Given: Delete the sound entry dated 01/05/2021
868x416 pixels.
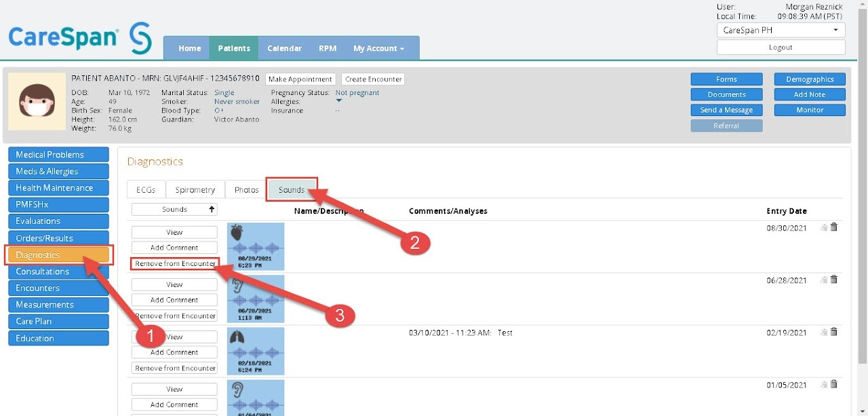Looking at the screenshot, I should [x=834, y=384].
